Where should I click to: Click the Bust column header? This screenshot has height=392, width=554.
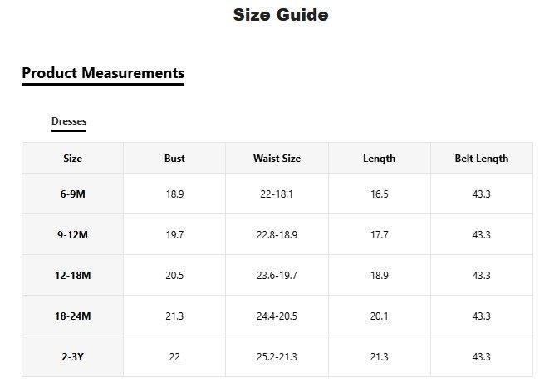(x=174, y=159)
